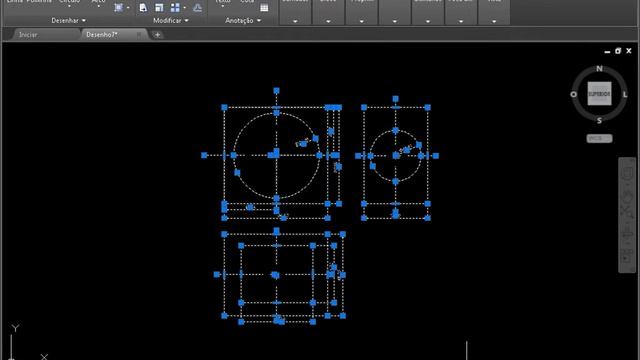
Task: Add a new drawing tab with plus button
Action: (x=157, y=35)
